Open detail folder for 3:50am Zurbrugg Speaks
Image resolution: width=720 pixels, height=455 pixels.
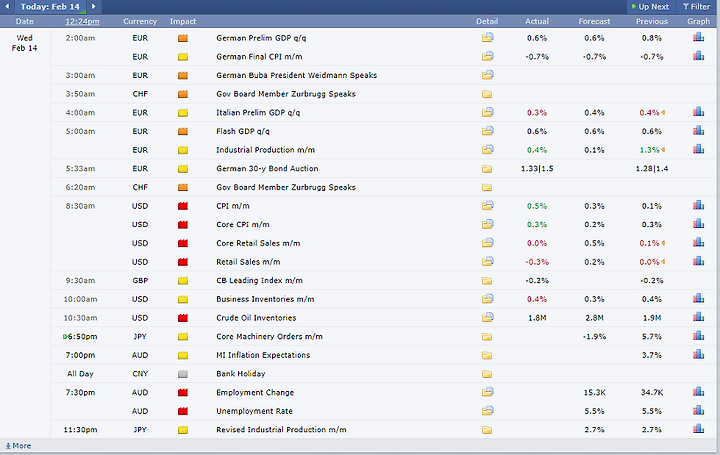[x=487, y=94]
